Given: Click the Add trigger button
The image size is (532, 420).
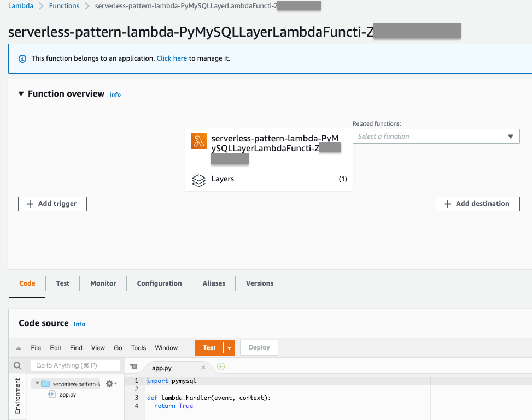Looking at the screenshot, I should pyautogui.click(x=52, y=204).
